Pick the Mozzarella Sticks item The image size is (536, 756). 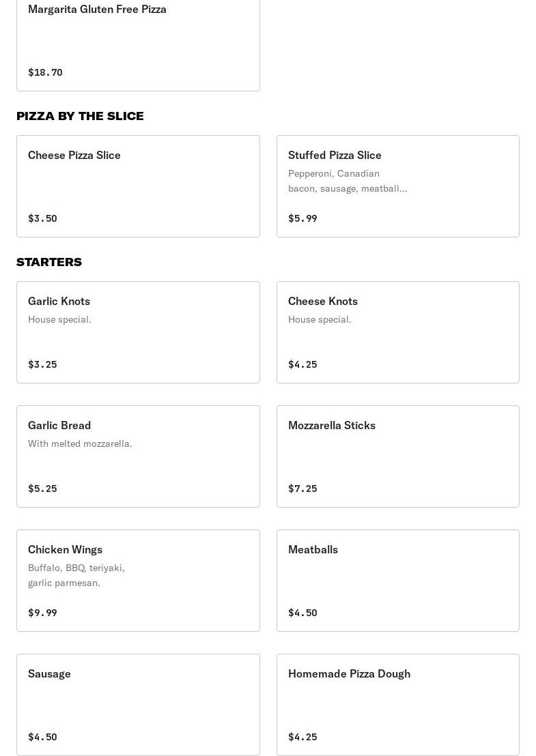(x=397, y=456)
